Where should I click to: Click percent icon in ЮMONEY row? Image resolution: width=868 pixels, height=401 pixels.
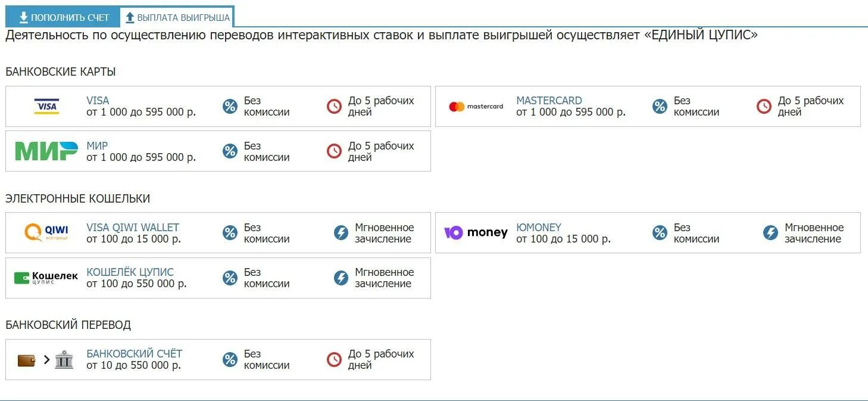[660, 233]
